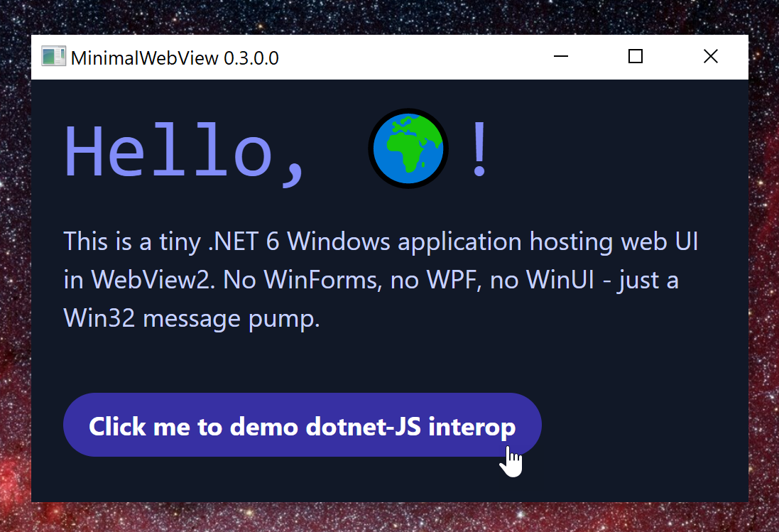Click the MinimalWebView application icon in title bar
779x532 pixels.
(x=53, y=56)
